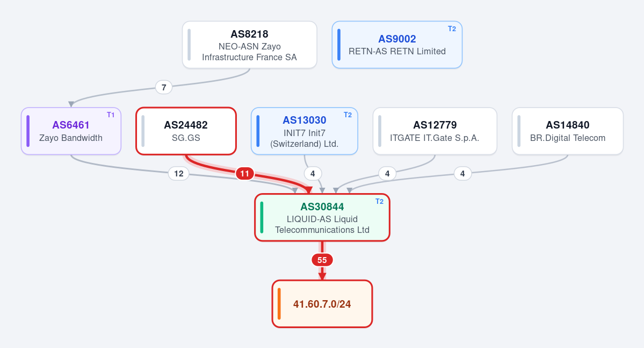Select the highlighted AS24482 SG.GS node
Viewport: 644px width, 348px height.
[x=186, y=131]
